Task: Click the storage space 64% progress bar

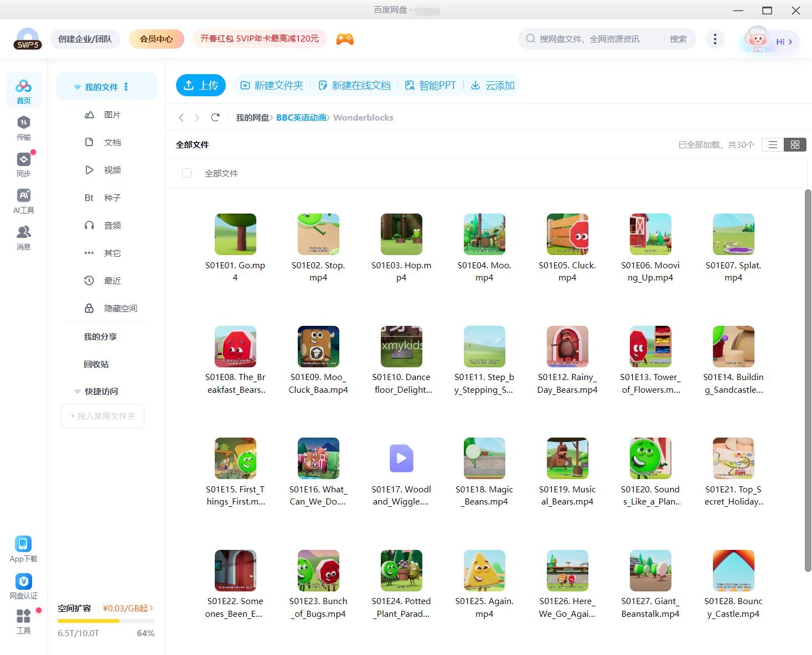Action: point(106,621)
